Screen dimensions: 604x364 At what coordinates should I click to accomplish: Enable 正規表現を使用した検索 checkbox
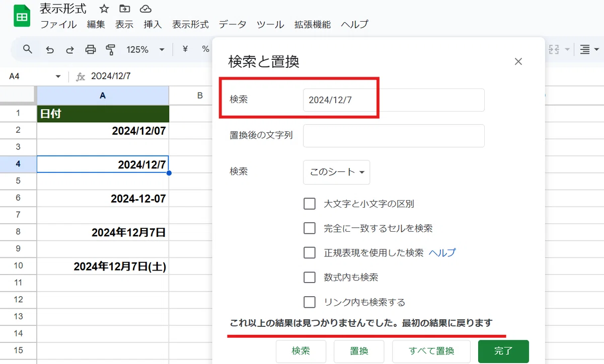pos(310,252)
